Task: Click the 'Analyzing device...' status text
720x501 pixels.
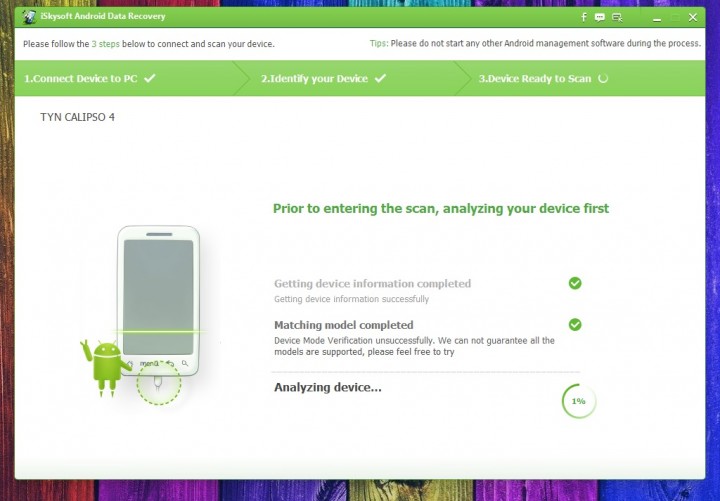Action: click(x=328, y=388)
